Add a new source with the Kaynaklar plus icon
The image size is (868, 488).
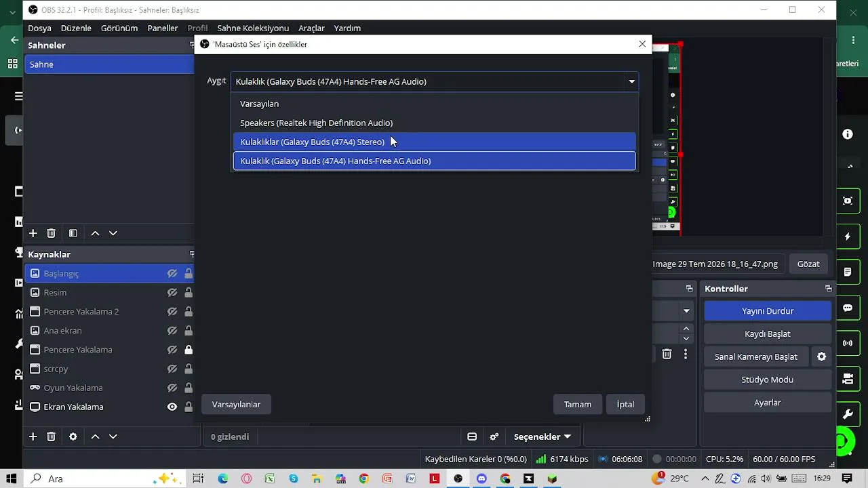tap(33, 436)
